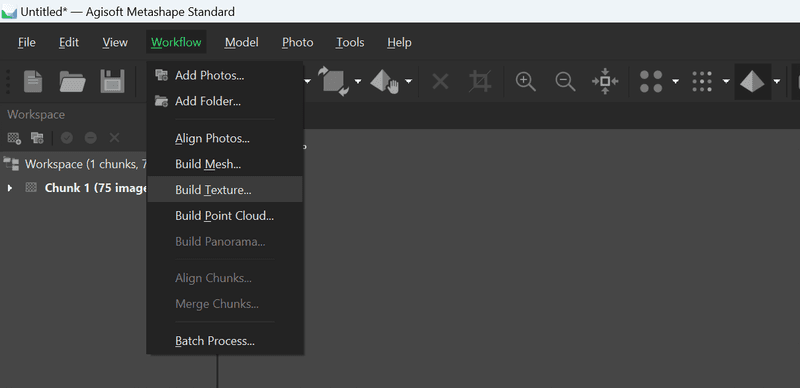Screen dimensions: 800x388
Task: Open dropdown arrow next to Rotate Object tool
Action: [x=358, y=81]
